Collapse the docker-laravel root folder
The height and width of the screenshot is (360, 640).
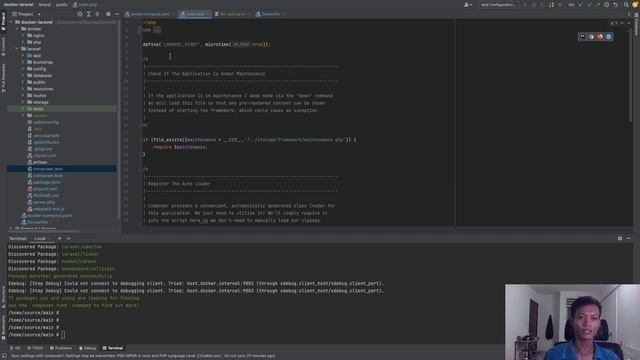point(11,22)
